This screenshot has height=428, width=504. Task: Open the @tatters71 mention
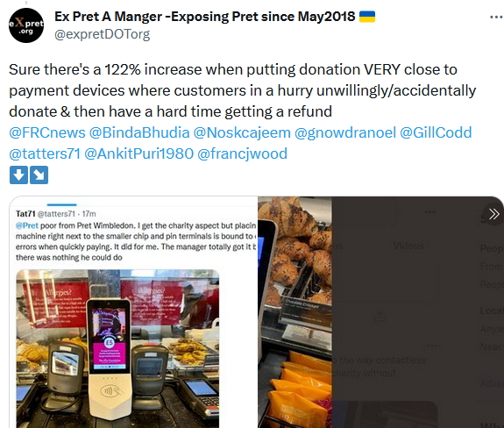coord(45,153)
